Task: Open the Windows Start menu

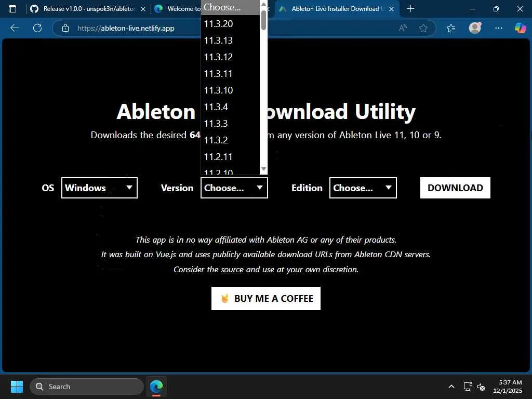Action: click(x=17, y=387)
